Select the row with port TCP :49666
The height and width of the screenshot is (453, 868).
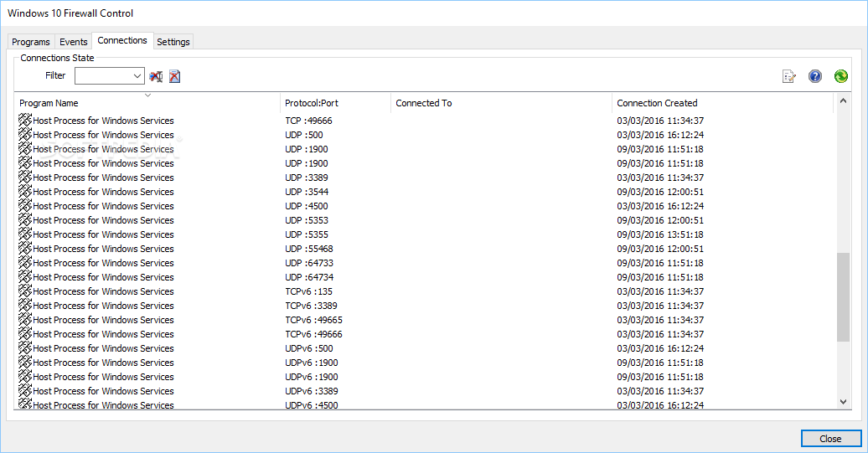[425, 121]
